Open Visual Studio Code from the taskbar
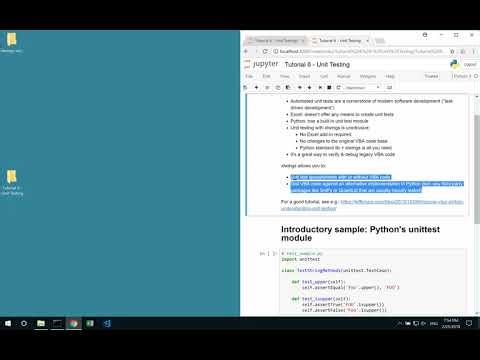The width and height of the screenshot is (480, 360). coord(107,323)
